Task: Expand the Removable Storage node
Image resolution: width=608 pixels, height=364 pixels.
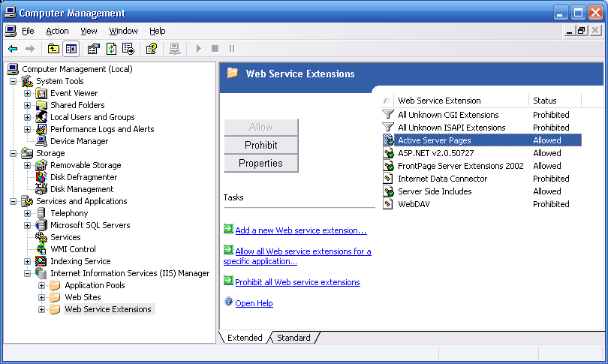Action: (x=27, y=166)
